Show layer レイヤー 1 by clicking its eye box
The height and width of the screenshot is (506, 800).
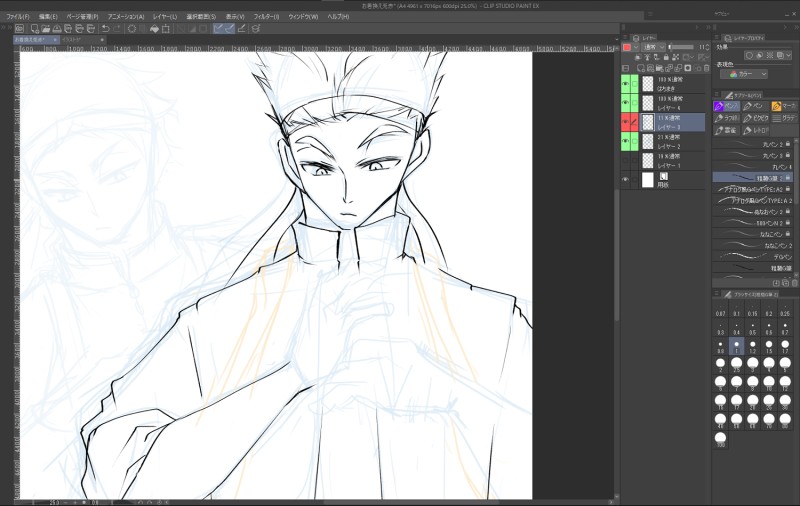click(x=626, y=160)
